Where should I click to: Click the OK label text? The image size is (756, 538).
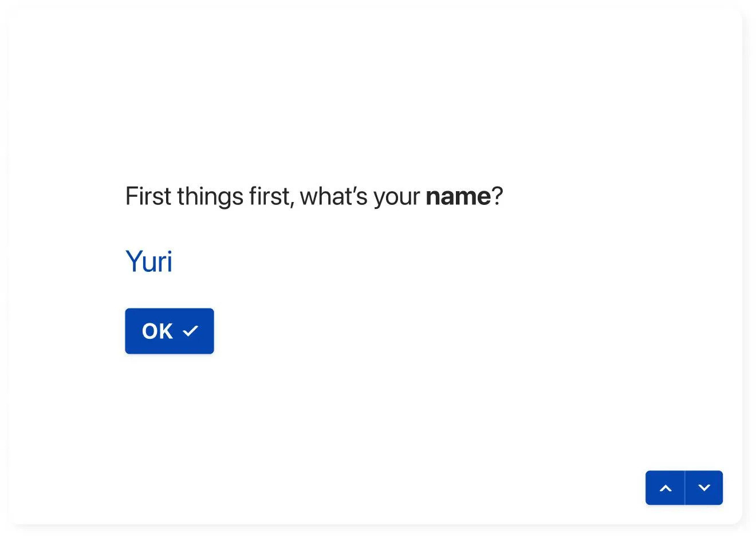coord(157,331)
